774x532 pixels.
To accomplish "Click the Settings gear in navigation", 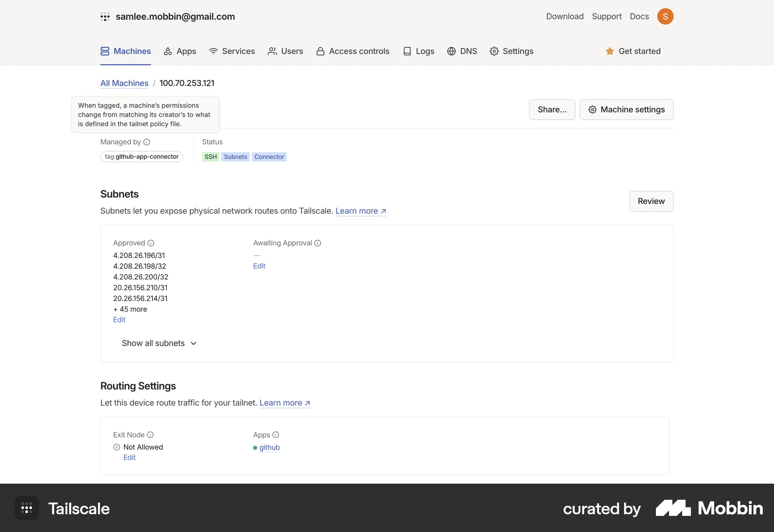I will coord(494,51).
